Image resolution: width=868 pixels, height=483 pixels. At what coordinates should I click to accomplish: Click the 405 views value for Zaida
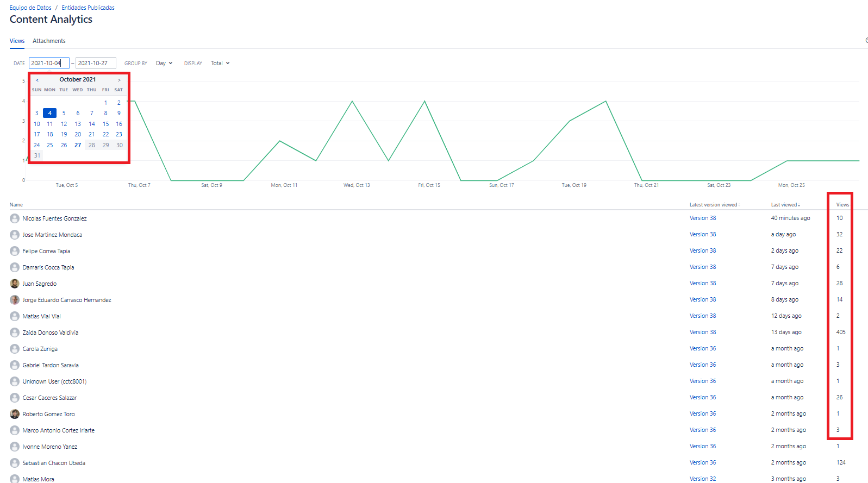tap(841, 332)
